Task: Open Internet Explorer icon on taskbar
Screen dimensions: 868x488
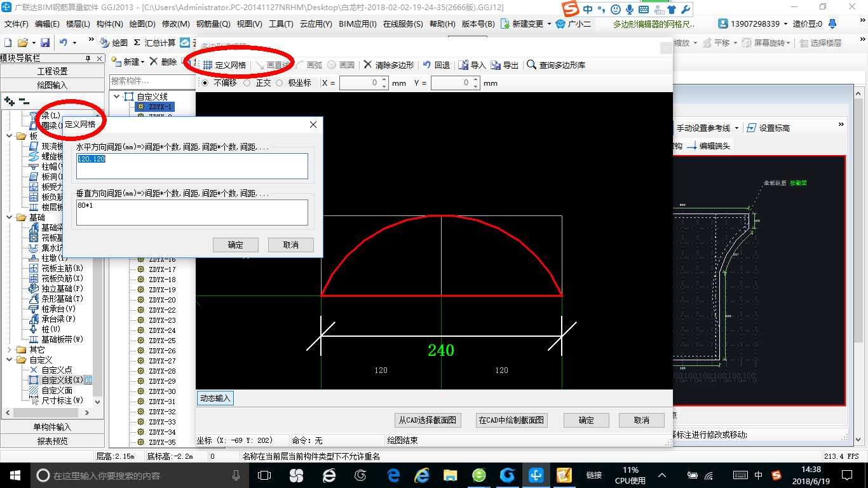Action: click(x=421, y=475)
